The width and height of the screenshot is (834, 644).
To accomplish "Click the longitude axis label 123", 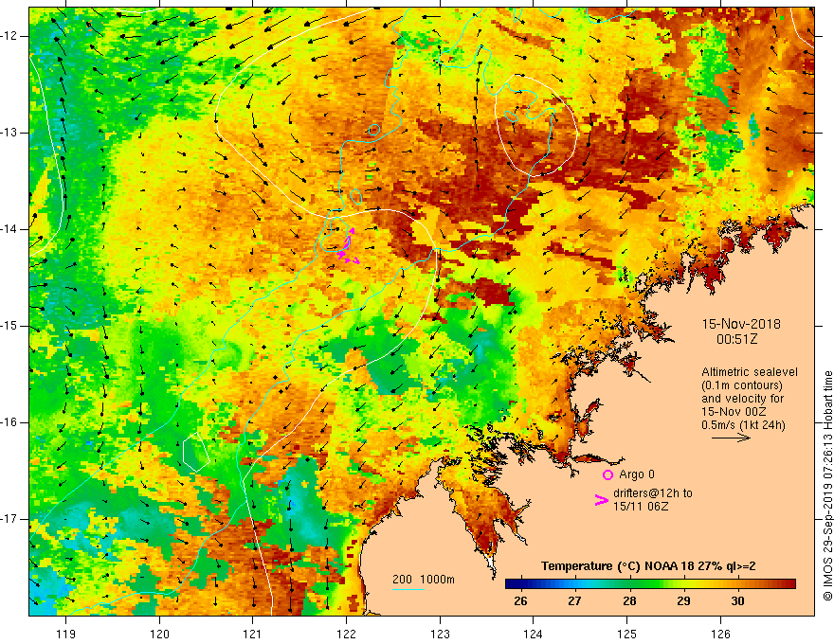I will (440, 634).
